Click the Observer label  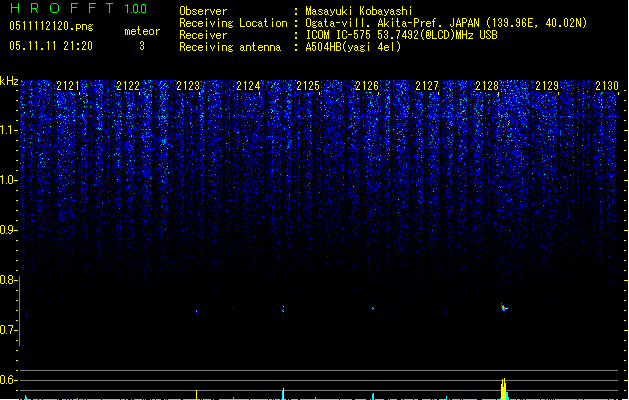[203, 11]
